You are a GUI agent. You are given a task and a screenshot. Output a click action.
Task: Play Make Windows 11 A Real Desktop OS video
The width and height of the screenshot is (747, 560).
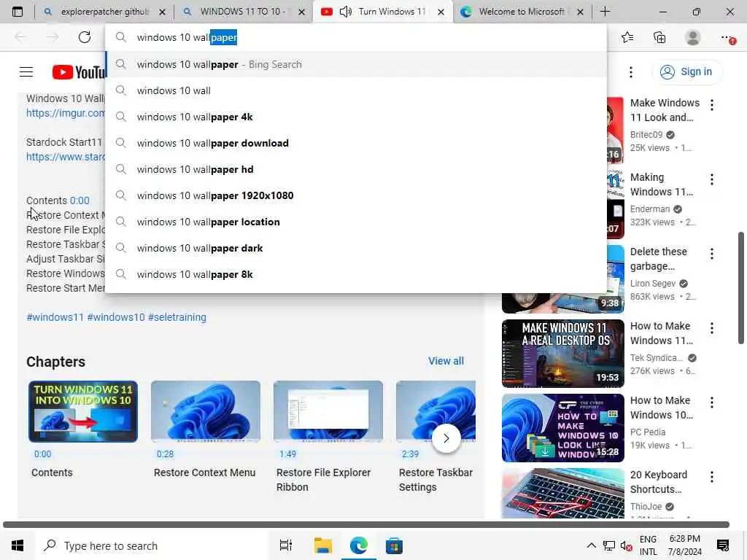[x=562, y=354]
